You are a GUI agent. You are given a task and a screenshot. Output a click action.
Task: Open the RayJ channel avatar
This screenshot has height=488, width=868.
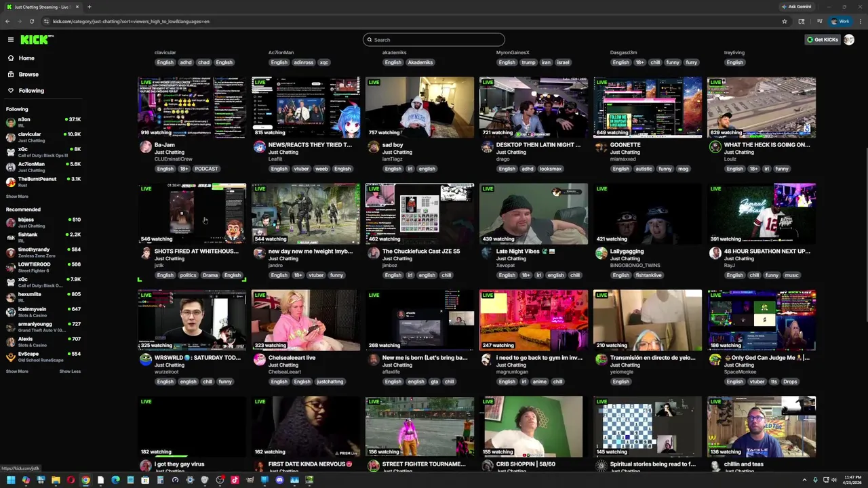coord(715,253)
